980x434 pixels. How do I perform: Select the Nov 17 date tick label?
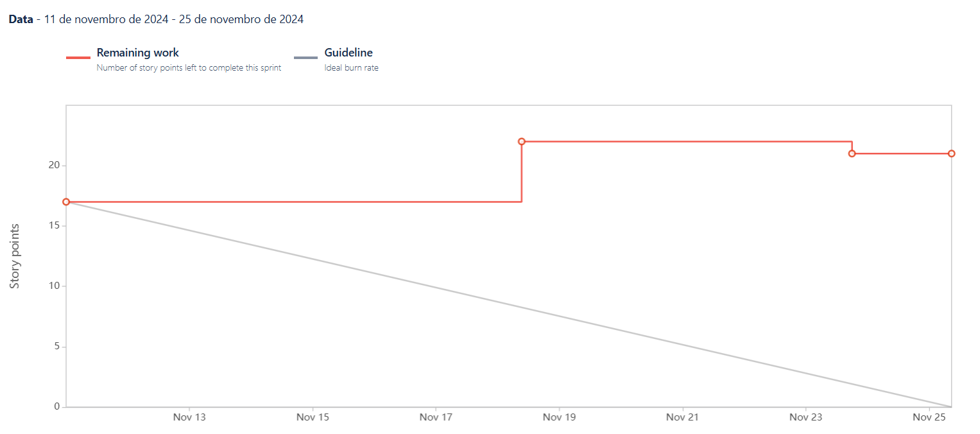(x=436, y=417)
